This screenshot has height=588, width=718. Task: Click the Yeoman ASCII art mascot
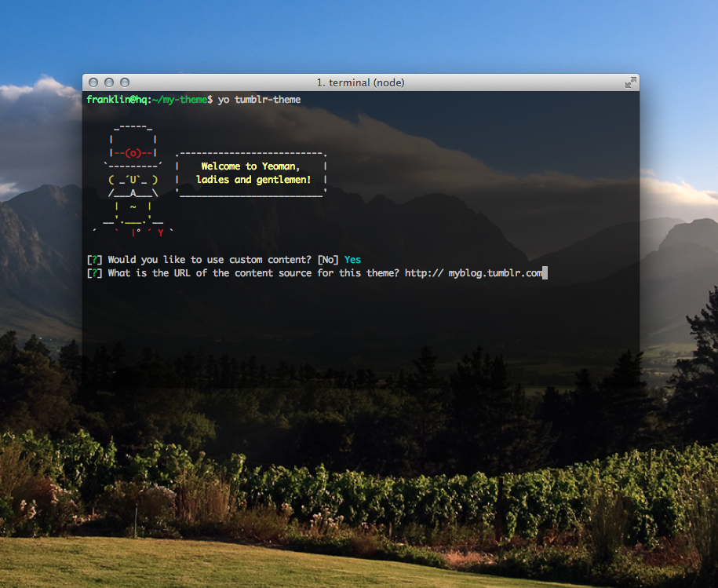point(133,180)
